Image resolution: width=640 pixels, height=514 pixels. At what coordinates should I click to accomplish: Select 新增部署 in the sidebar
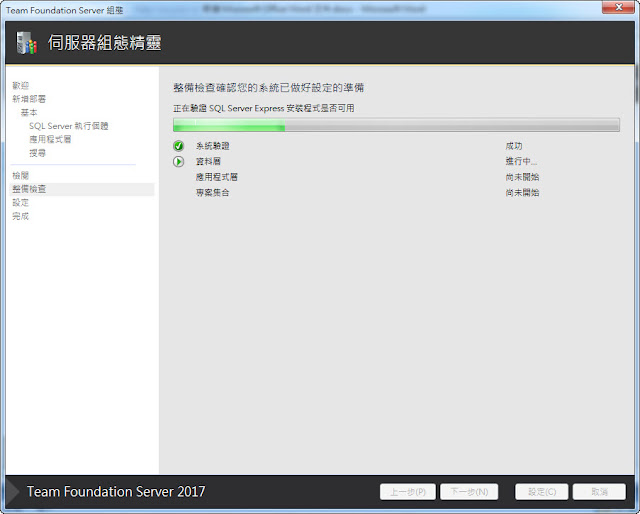pos(29,99)
